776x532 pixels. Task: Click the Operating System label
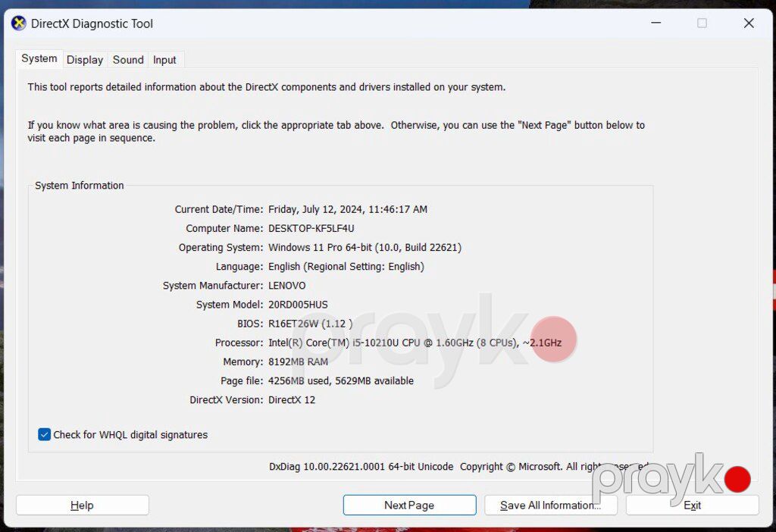coord(221,248)
